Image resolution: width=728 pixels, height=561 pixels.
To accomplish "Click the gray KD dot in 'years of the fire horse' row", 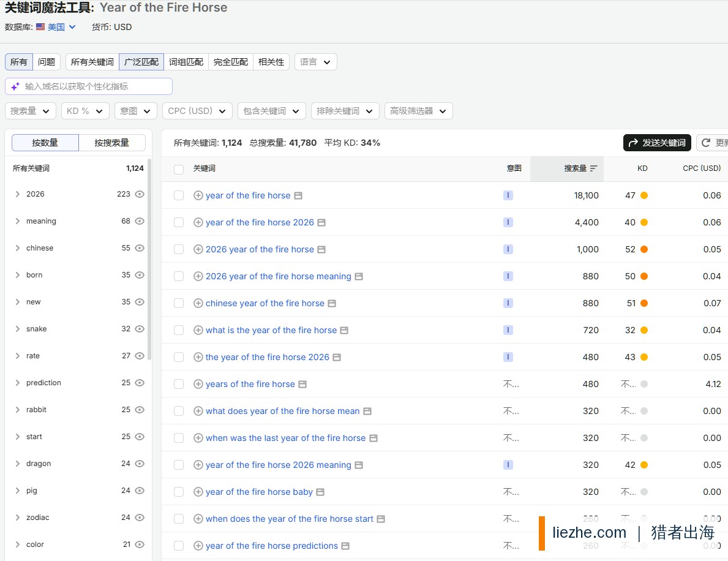I will pos(644,384).
